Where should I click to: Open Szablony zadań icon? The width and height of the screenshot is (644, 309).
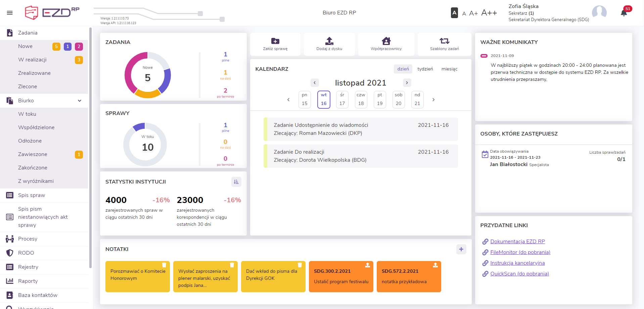tap(444, 41)
